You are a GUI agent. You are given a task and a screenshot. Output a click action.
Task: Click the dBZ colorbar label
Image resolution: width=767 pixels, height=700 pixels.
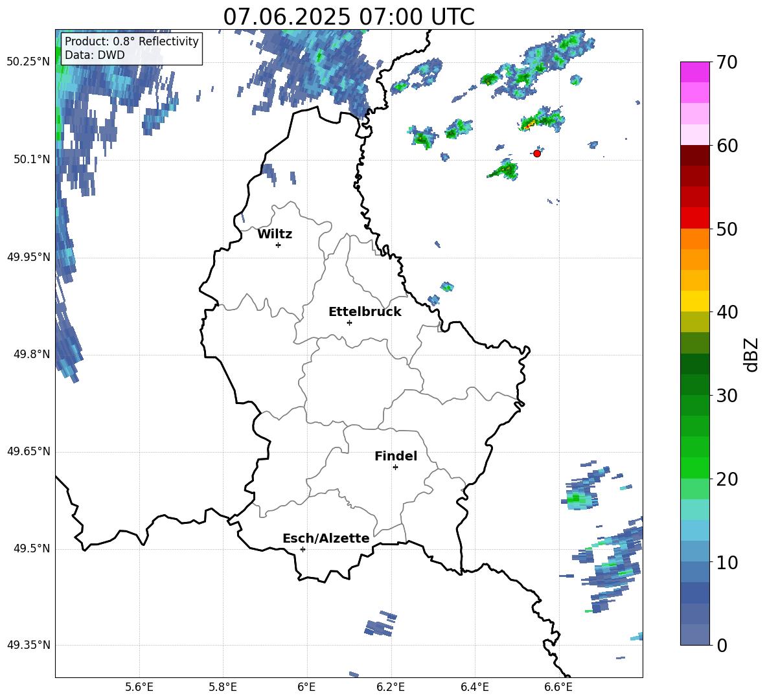tap(751, 354)
